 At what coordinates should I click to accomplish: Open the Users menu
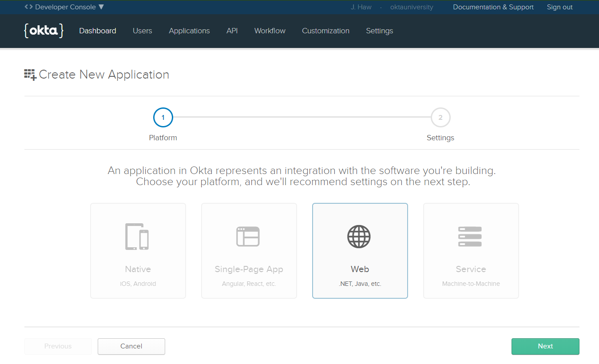point(143,31)
